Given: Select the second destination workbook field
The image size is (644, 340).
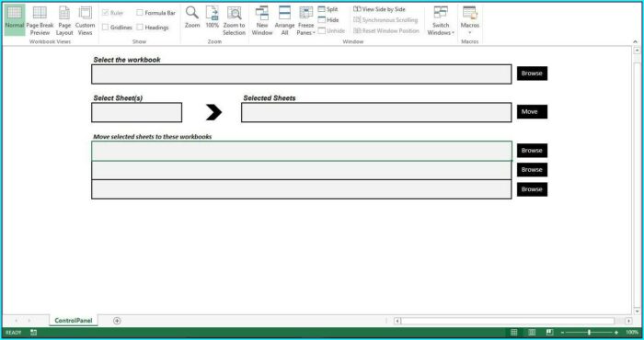Looking at the screenshot, I should click(302, 170).
